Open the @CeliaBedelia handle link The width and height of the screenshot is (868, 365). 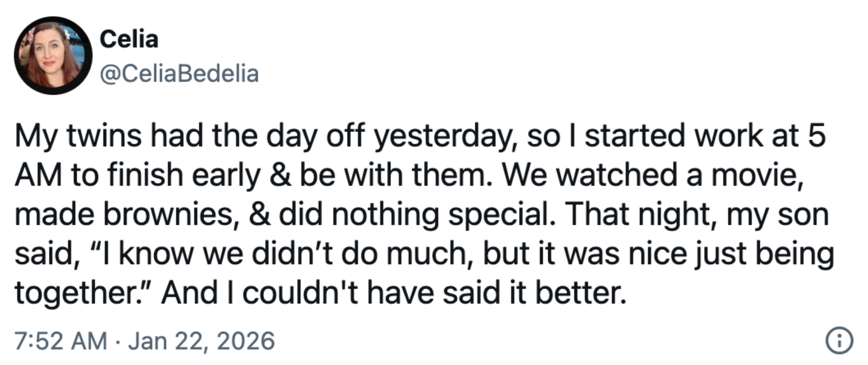tap(179, 74)
